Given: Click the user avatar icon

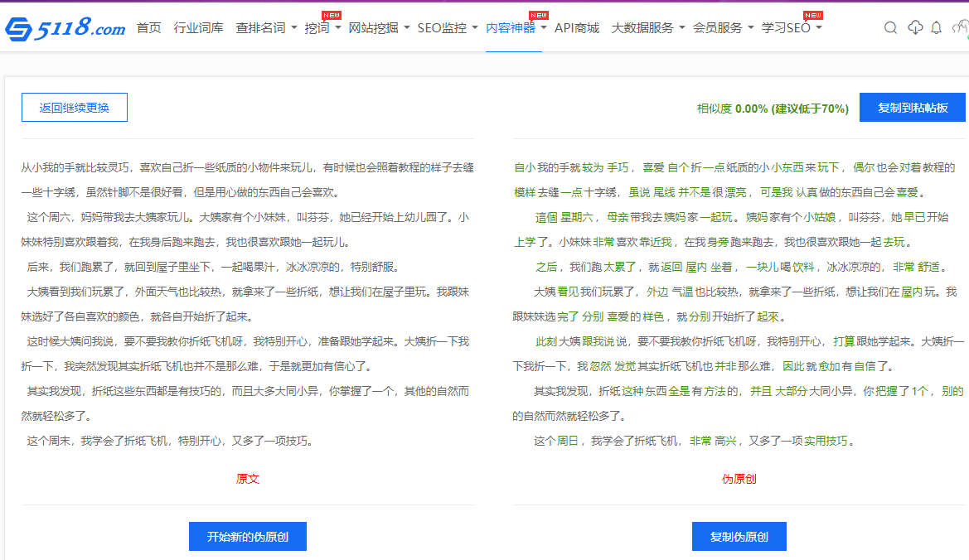Looking at the screenshot, I should (x=960, y=28).
